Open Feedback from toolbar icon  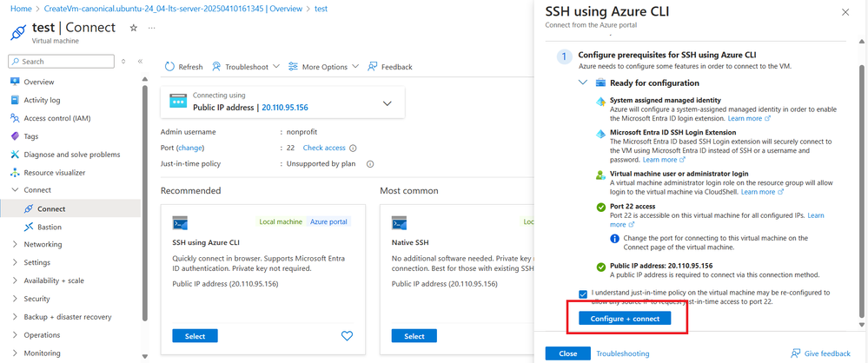pyautogui.click(x=373, y=67)
